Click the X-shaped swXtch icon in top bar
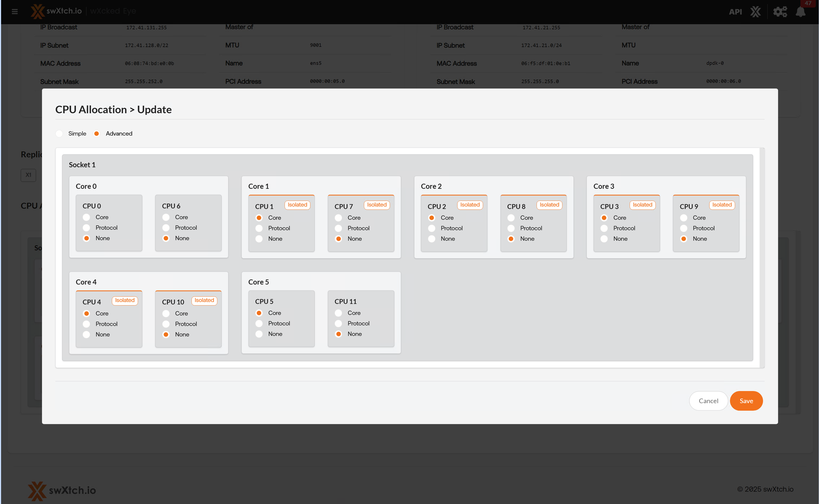Screen dimensions: 819x504 coord(755,12)
